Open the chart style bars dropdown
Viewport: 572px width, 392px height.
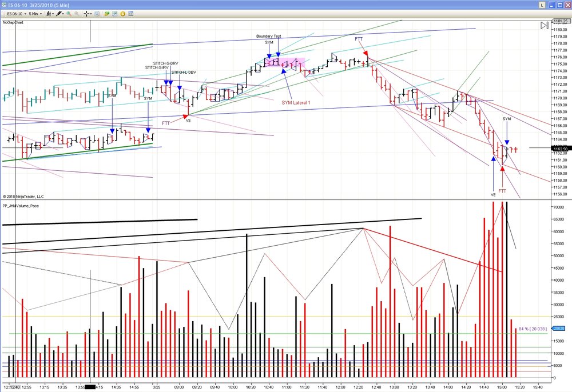pyautogui.click(x=50, y=14)
